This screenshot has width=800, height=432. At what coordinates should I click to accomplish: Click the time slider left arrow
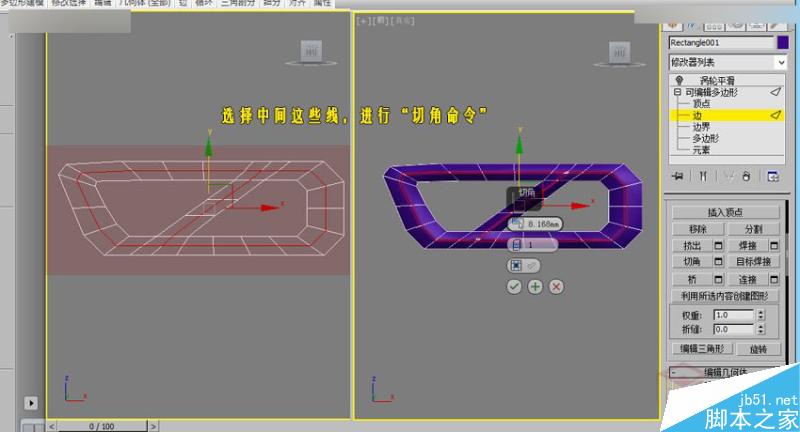52,426
